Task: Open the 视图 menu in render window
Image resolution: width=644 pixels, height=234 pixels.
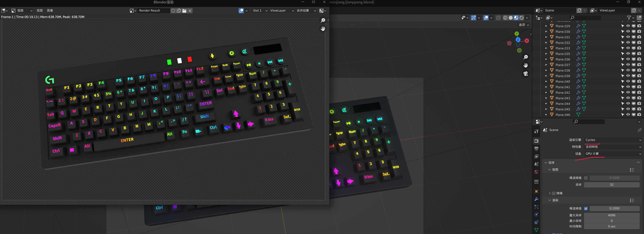Action: [x=40, y=10]
